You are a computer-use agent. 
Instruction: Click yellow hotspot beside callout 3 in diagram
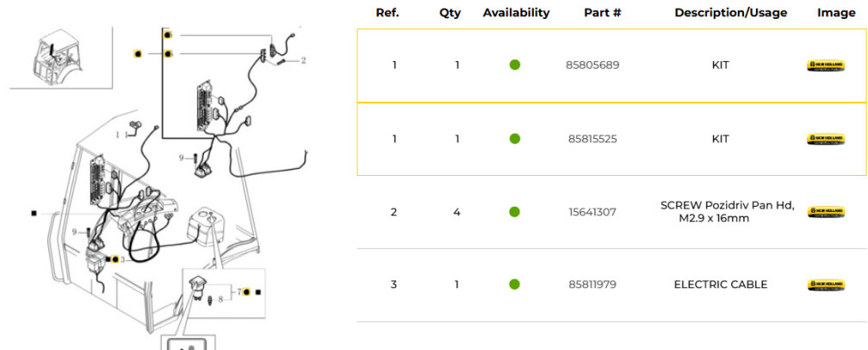[115, 259]
